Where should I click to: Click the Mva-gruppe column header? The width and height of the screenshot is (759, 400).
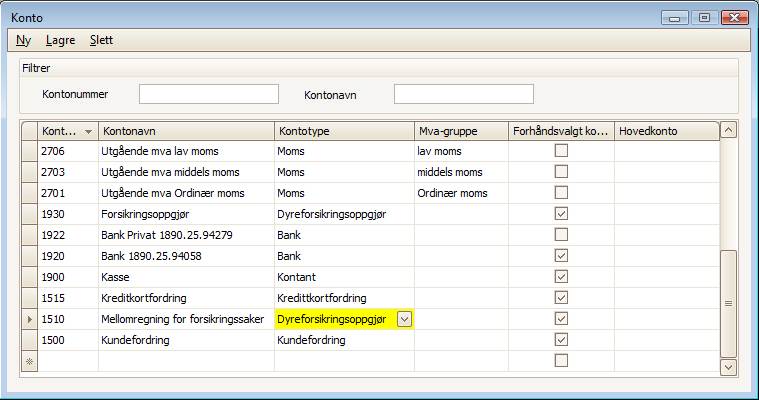(x=460, y=131)
